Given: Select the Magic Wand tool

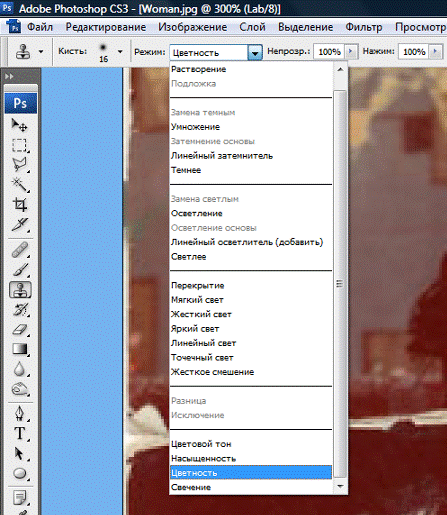Looking at the screenshot, I should 20,184.
